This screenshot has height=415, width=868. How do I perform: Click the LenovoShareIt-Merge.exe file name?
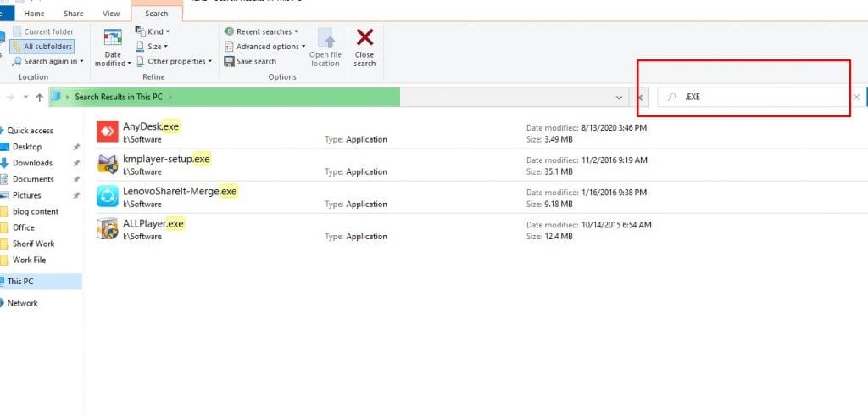[180, 191]
